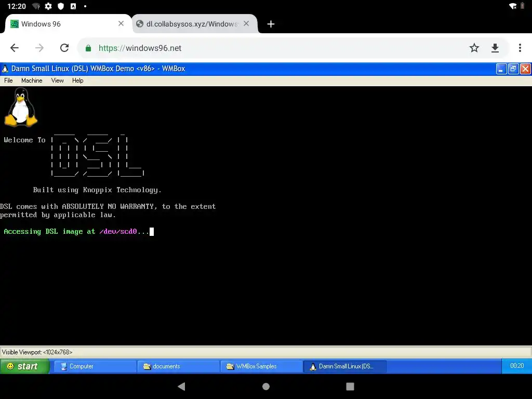Click the globe favicon on second tab
This screenshot has width=532, height=399.
139,24
